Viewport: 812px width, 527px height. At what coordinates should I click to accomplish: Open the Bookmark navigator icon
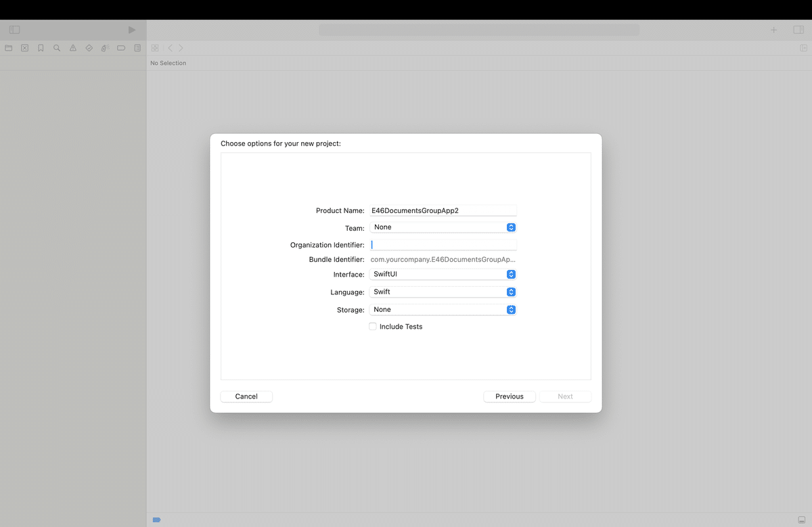point(41,48)
